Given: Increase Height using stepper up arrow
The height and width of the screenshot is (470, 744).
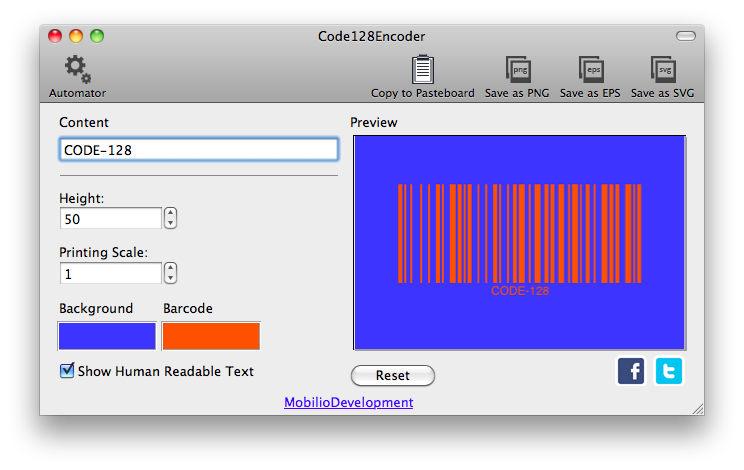Looking at the screenshot, I should pyautogui.click(x=171, y=213).
